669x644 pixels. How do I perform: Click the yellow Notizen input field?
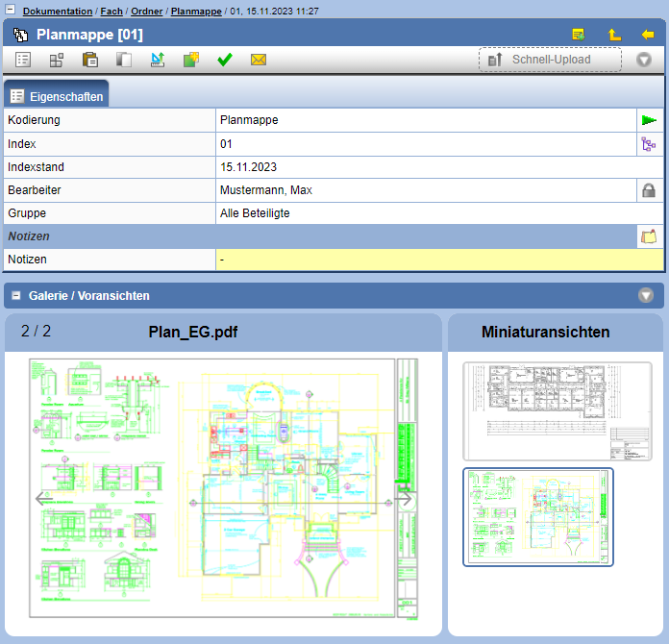point(439,260)
